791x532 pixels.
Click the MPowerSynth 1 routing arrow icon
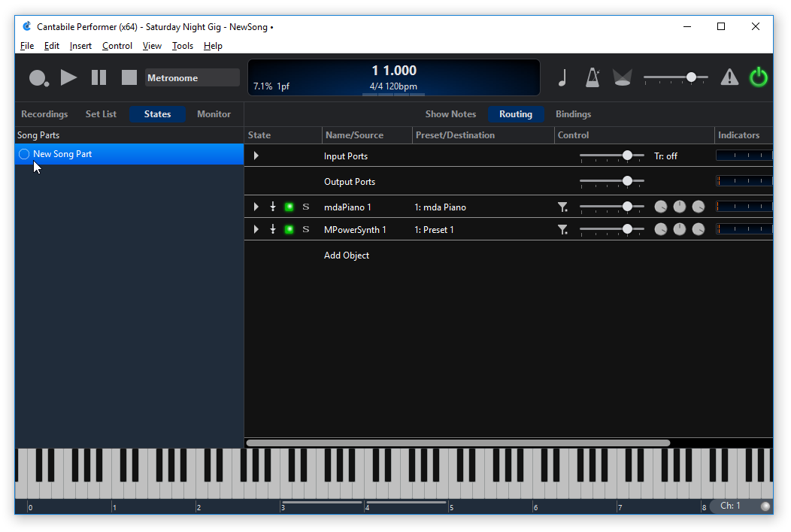[x=273, y=229]
